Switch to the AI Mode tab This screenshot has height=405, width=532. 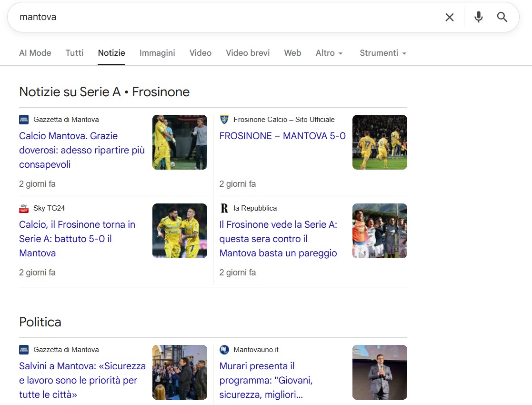pos(35,53)
